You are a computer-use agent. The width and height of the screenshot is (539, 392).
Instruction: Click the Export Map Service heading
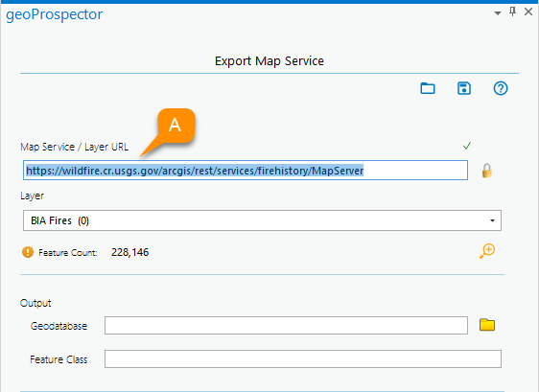point(269,61)
